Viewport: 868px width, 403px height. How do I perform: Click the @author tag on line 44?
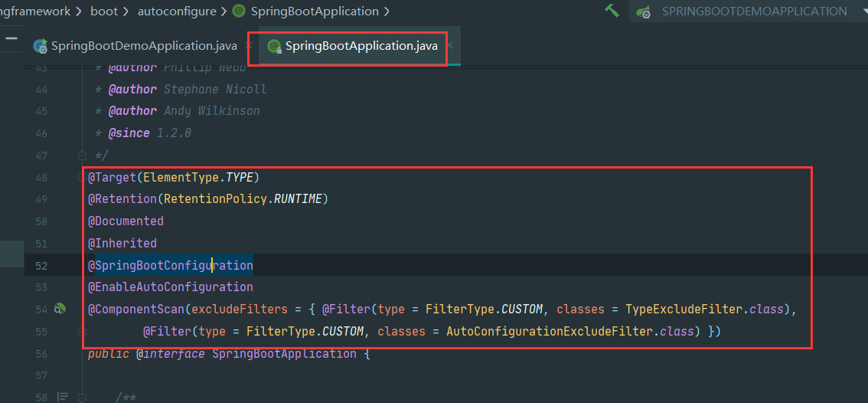tap(132, 89)
